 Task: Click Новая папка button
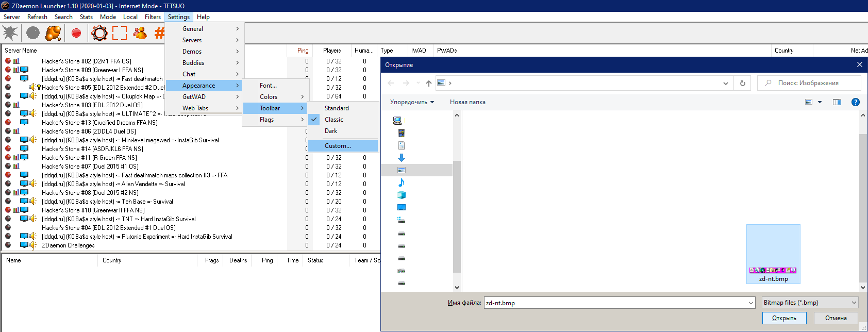click(468, 102)
